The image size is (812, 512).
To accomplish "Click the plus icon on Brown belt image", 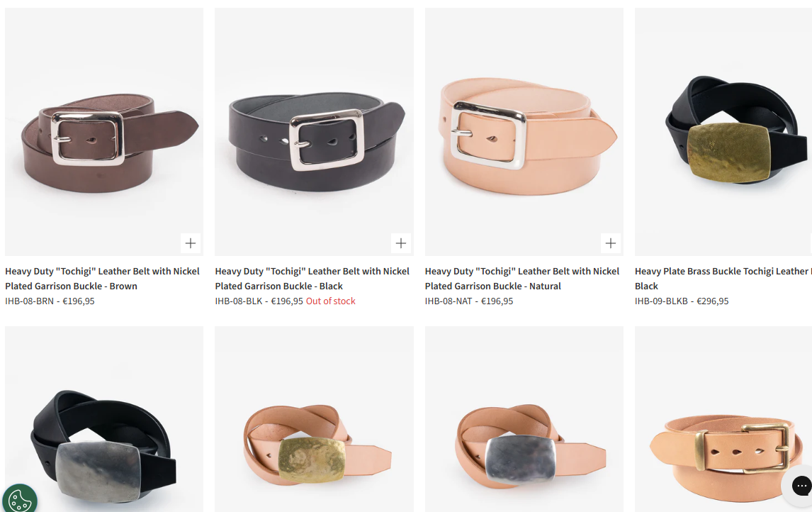I will [x=191, y=243].
